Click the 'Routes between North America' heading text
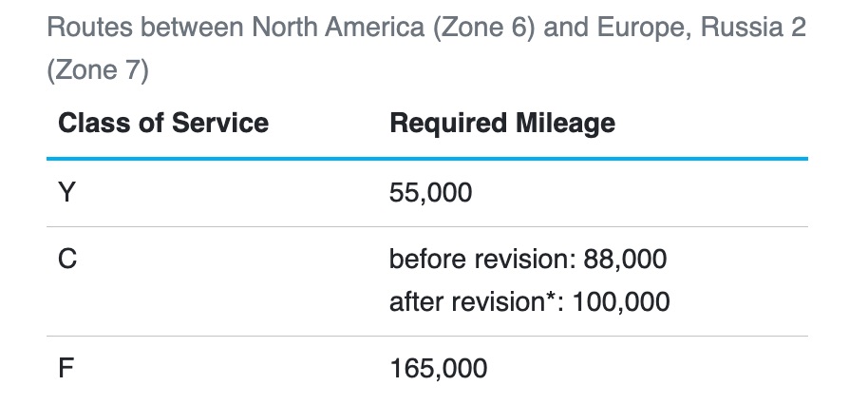Screen dimensions: 868x405 pos(190,27)
